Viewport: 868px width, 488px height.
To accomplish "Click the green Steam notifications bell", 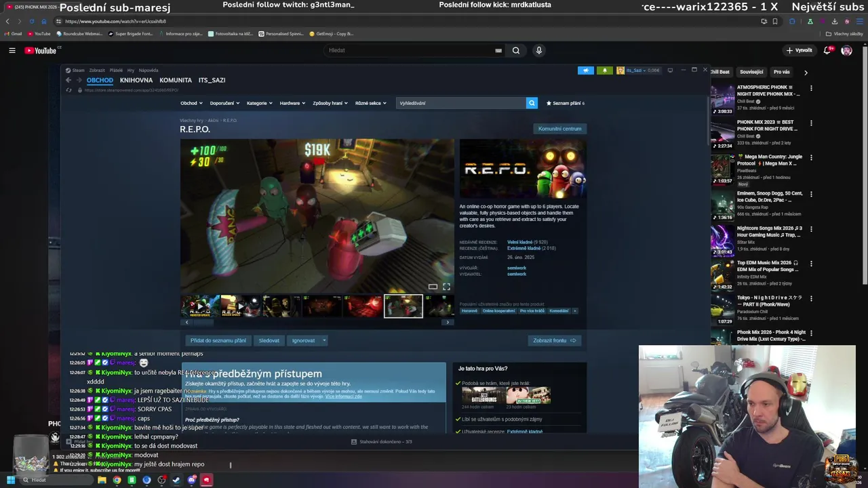I will 604,70.
